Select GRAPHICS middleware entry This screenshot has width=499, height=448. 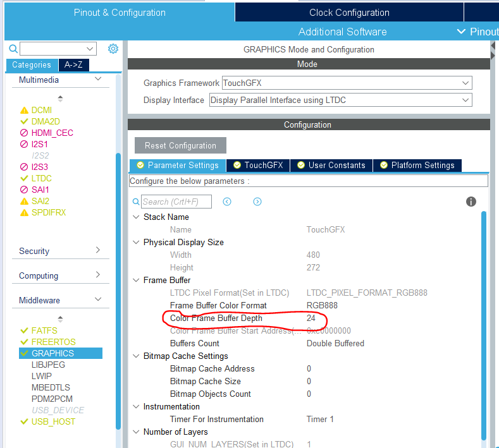tap(61, 353)
